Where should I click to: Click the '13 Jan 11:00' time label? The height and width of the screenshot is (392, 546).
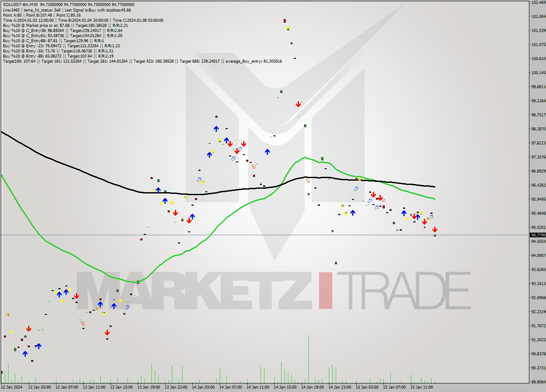pos(94,387)
